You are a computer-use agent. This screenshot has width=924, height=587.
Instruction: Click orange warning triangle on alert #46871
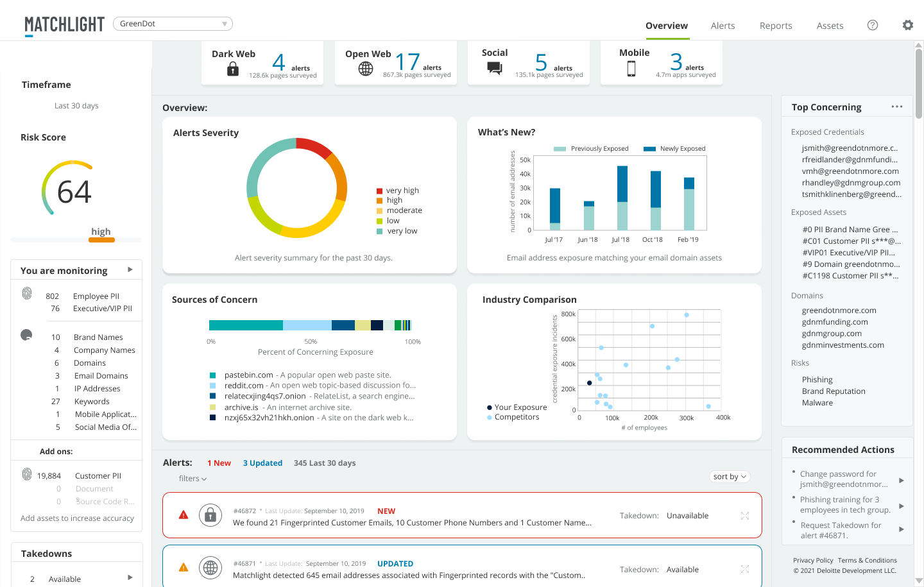coord(184,567)
